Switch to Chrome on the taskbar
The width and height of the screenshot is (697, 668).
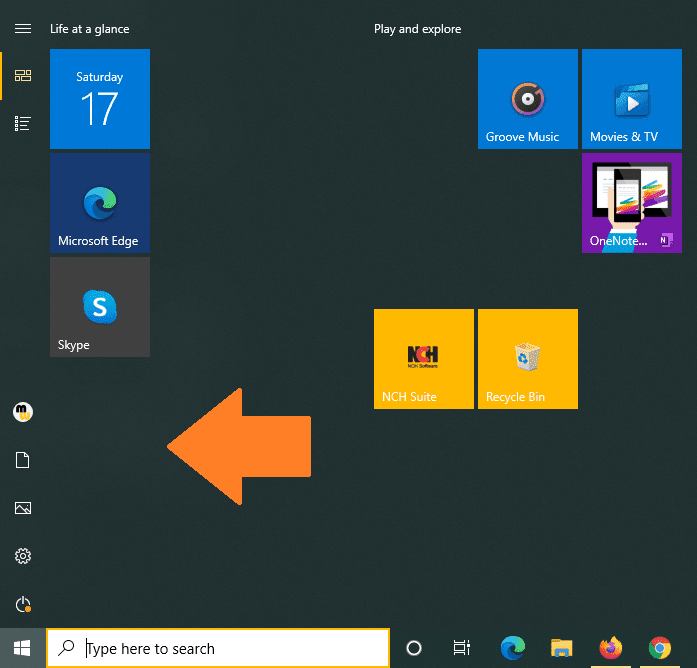tap(660, 648)
